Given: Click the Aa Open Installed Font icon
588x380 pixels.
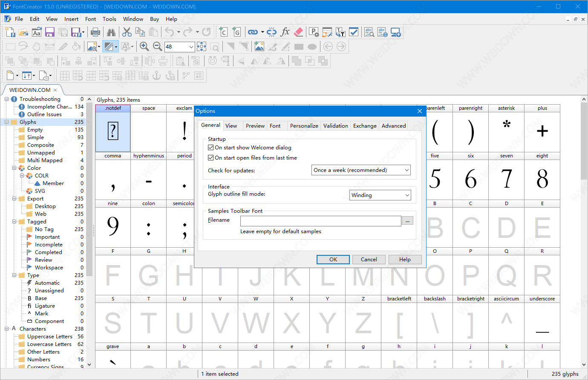Looking at the screenshot, I should pos(37,32).
